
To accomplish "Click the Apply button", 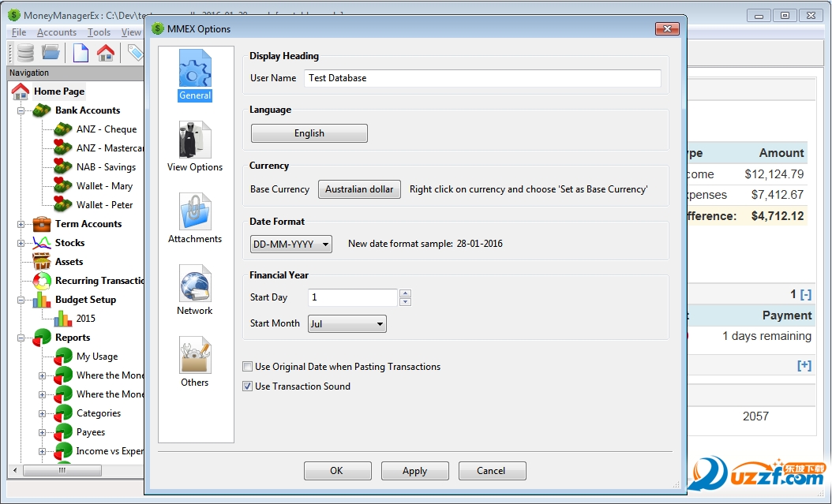I will click(415, 471).
